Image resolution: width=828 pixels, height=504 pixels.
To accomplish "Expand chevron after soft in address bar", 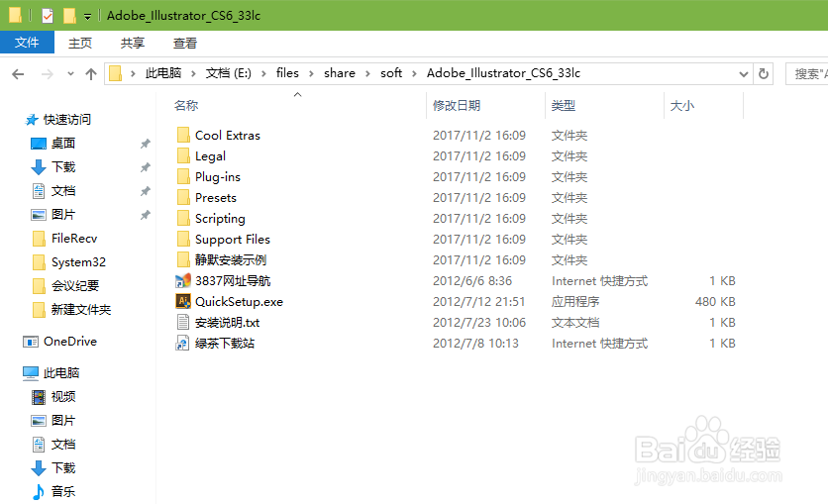I will point(415,74).
